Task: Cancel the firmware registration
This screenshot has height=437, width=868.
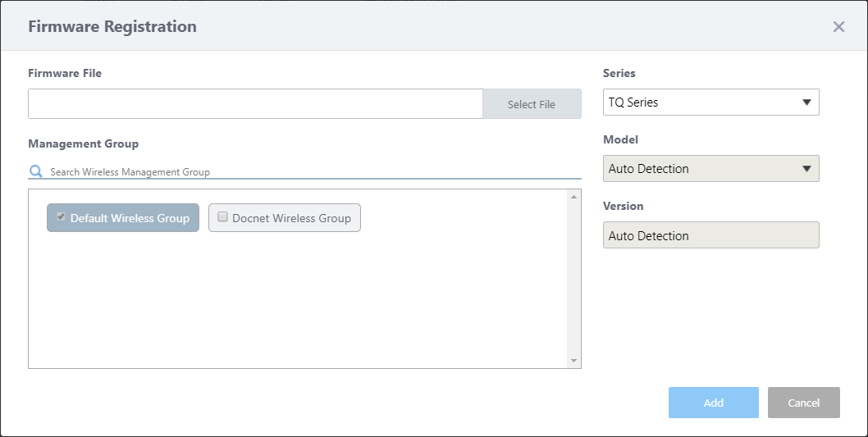Action: click(803, 403)
